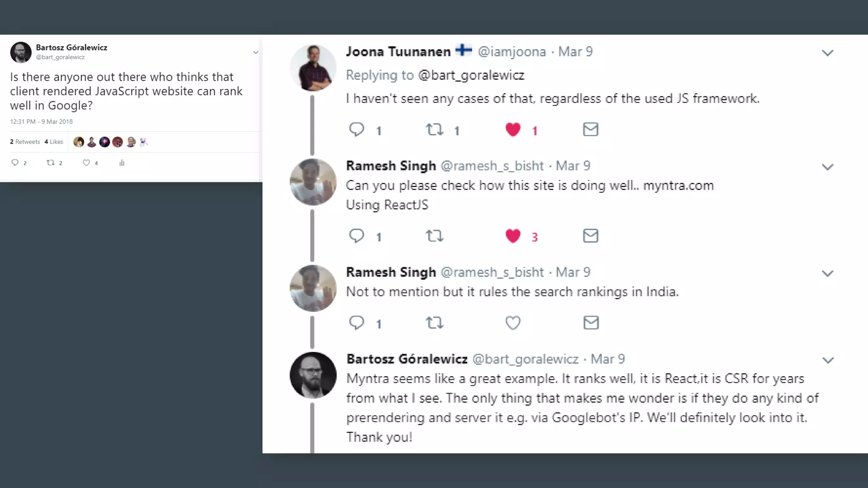Image resolution: width=868 pixels, height=488 pixels.
Task: View tweet activity analytics on original tweet
Action: coord(122,163)
